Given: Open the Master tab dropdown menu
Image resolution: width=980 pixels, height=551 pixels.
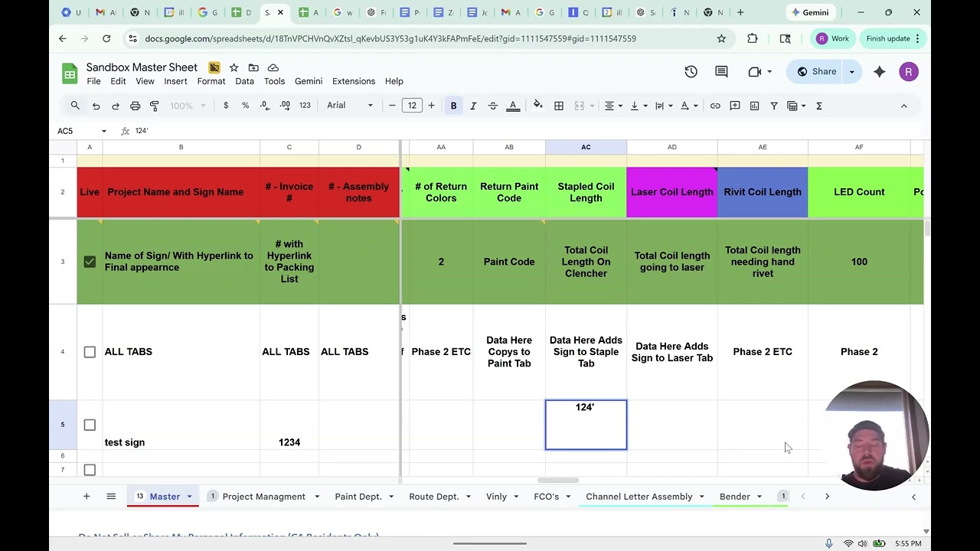Looking at the screenshot, I should coord(189,497).
